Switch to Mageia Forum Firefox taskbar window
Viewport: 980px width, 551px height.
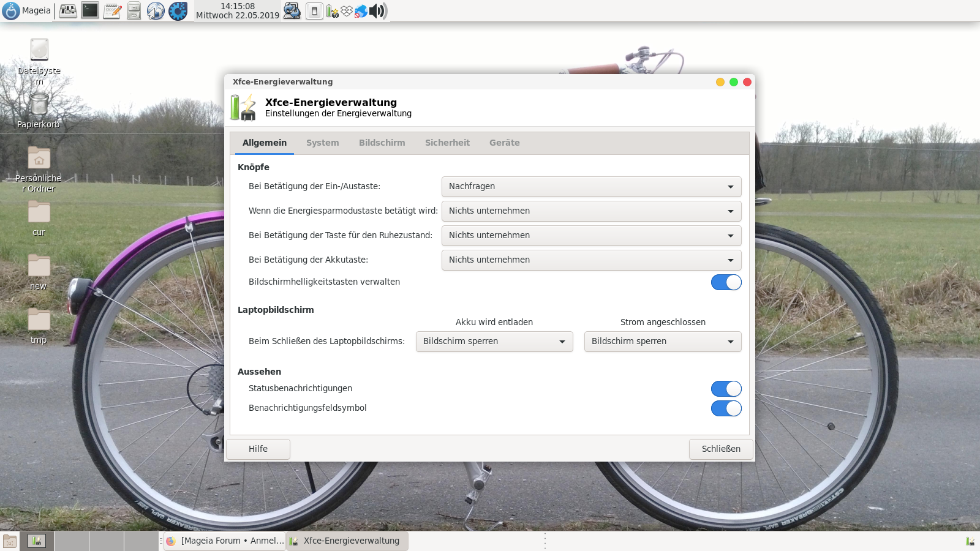[225, 541]
